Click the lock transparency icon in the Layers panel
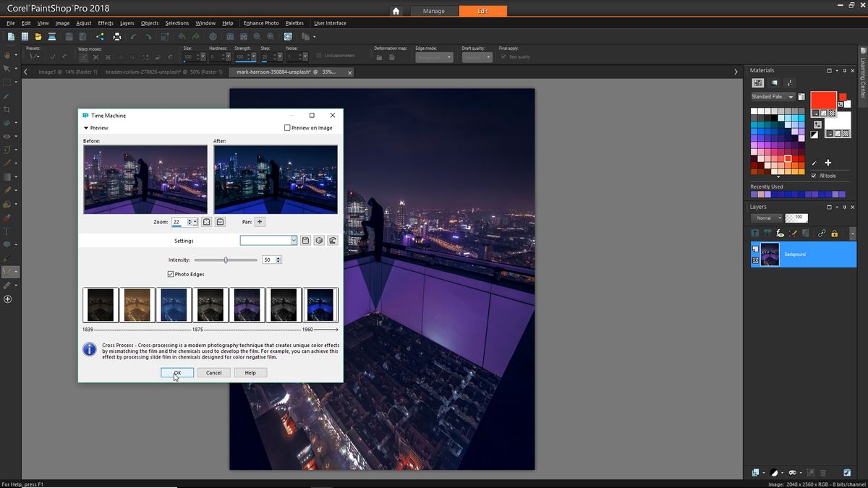 pyautogui.click(x=834, y=233)
